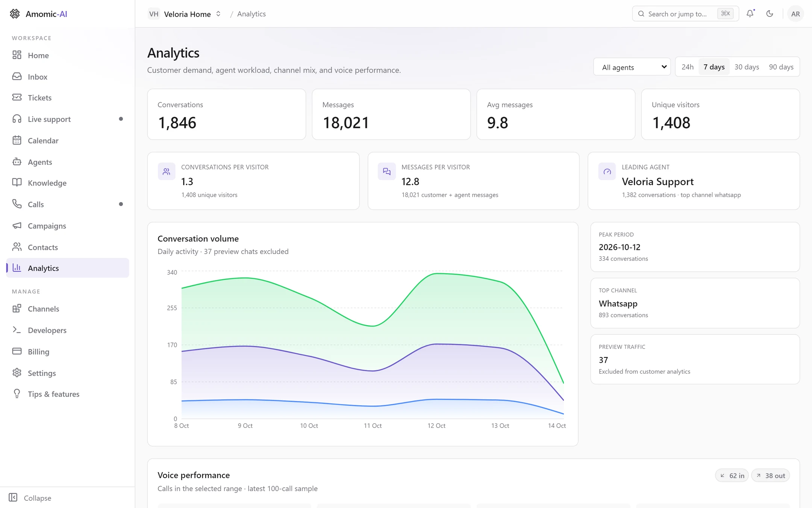The image size is (812, 508).
Task: Click the Live support status dot
Action: (121, 119)
